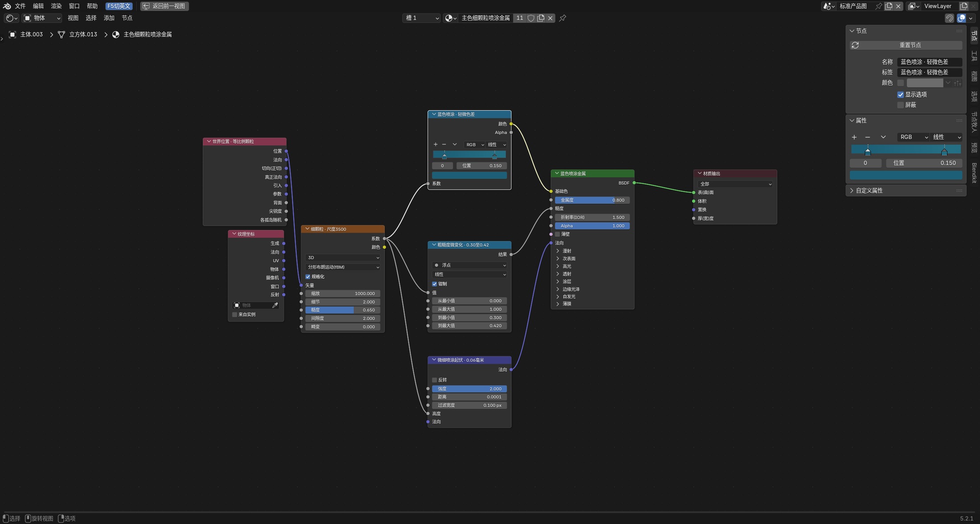Viewport: 980px width, 524px height.
Task: Open the 槽 1 slot dropdown
Action: point(421,18)
